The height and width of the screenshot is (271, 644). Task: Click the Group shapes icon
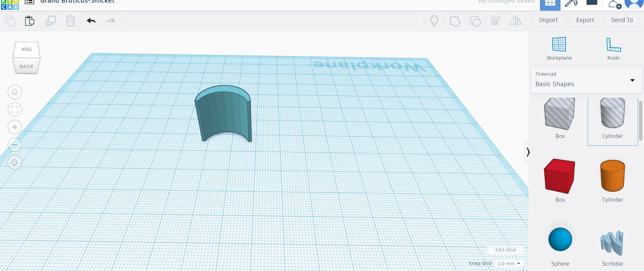point(455,21)
